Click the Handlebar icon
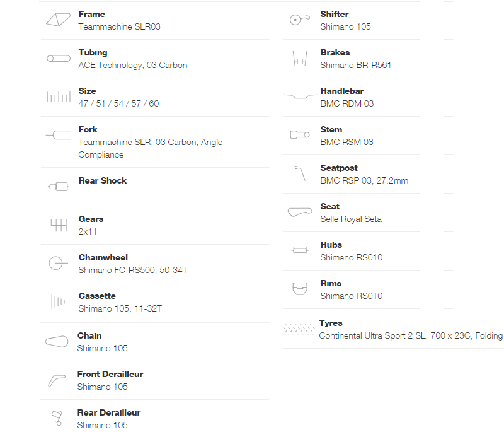Viewport: 504px width, 437px height. click(300, 96)
